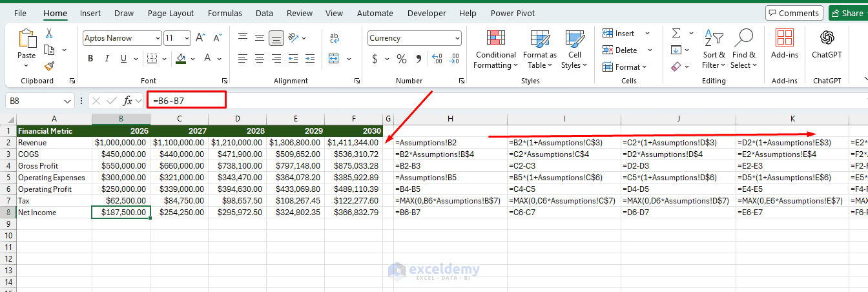This screenshot has width=868, height=292.
Task: Open the ChatGPT add-in
Action: click(827, 44)
